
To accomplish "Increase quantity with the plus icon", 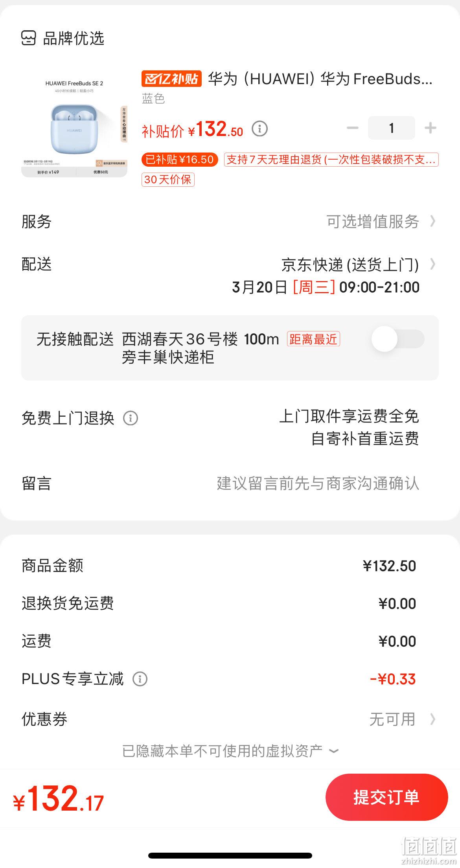I will [x=431, y=128].
